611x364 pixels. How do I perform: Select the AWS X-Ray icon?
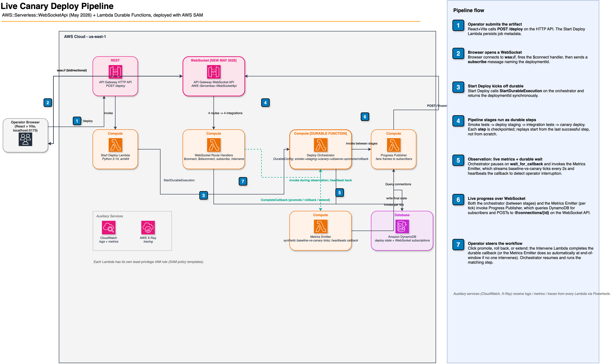(x=148, y=228)
